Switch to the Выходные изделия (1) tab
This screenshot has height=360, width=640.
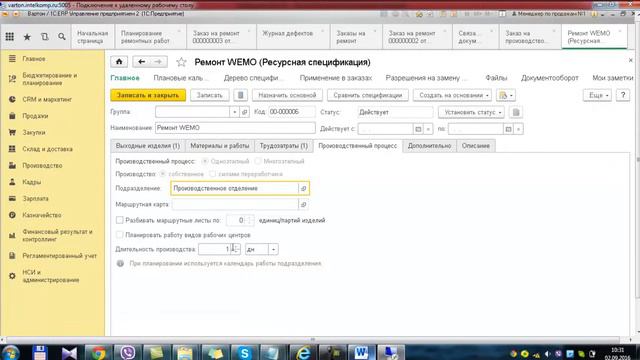[148, 146]
